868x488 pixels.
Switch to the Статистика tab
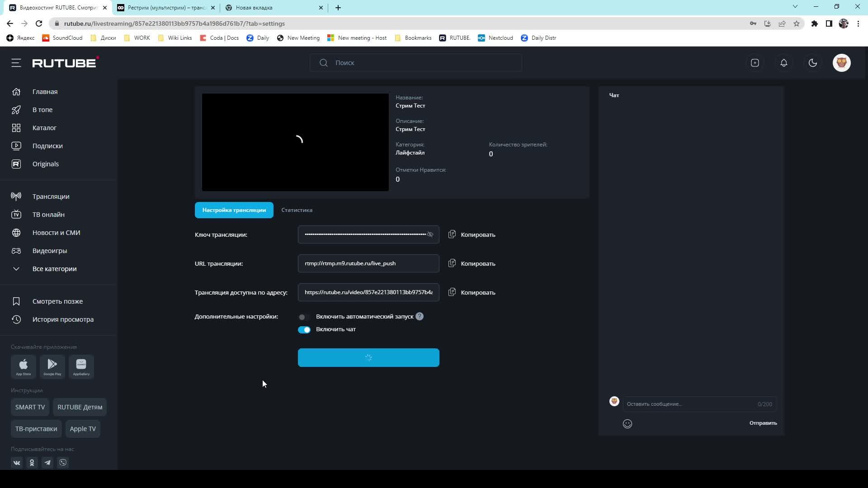[297, 210]
